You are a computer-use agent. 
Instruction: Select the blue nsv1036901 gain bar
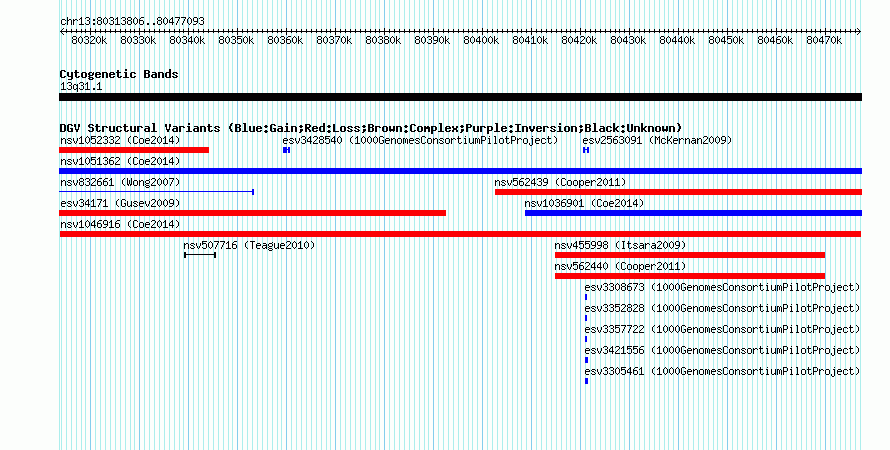tap(694, 213)
